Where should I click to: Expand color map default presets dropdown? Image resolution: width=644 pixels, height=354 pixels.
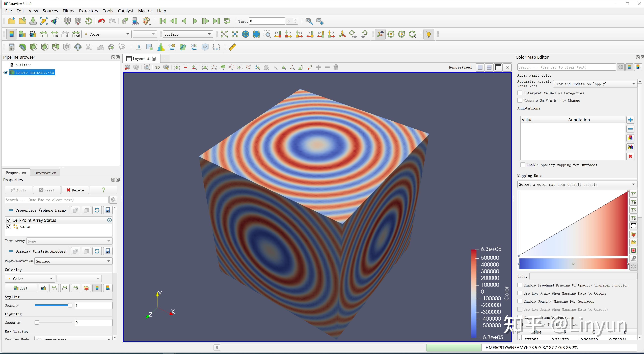click(x=577, y=185)
